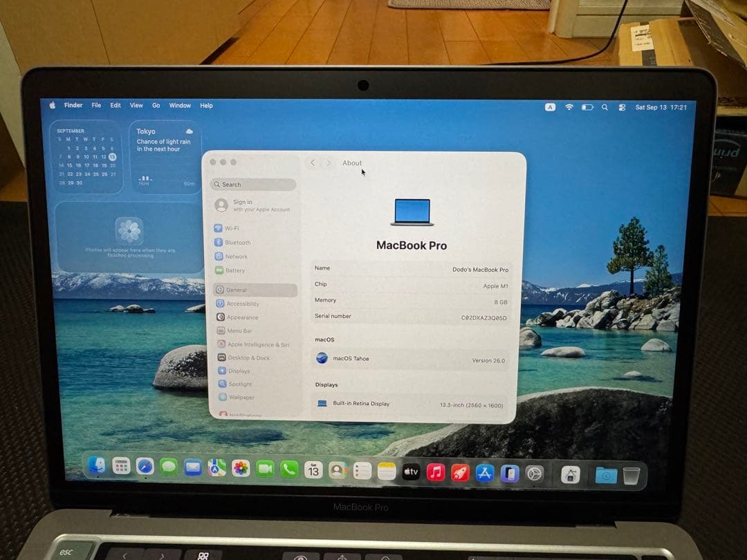Select Bluetooth in the settings sidebar
747x560 pixels.
click(235, 242)
